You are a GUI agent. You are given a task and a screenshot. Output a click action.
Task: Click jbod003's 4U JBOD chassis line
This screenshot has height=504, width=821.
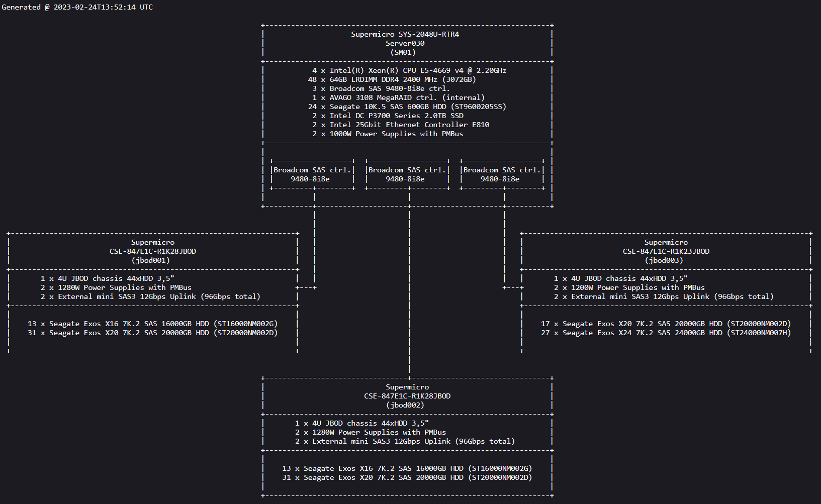pos(621,278)
